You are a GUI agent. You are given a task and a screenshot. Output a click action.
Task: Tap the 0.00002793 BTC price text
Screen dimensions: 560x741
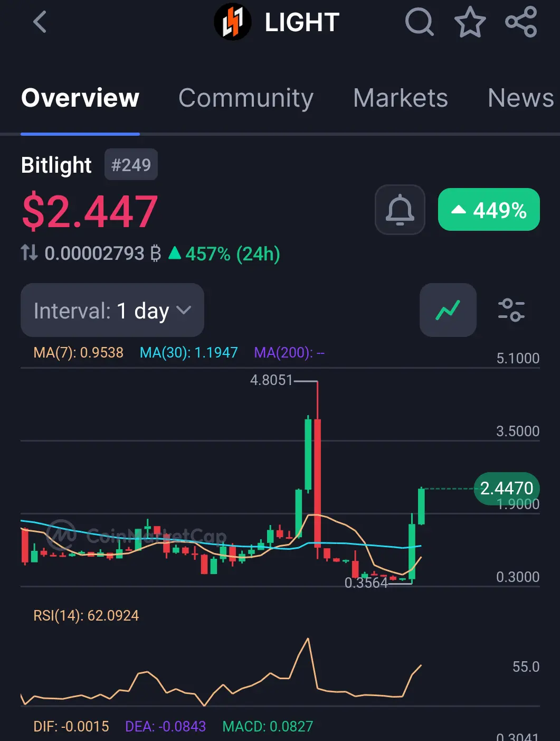click(103, 254)
